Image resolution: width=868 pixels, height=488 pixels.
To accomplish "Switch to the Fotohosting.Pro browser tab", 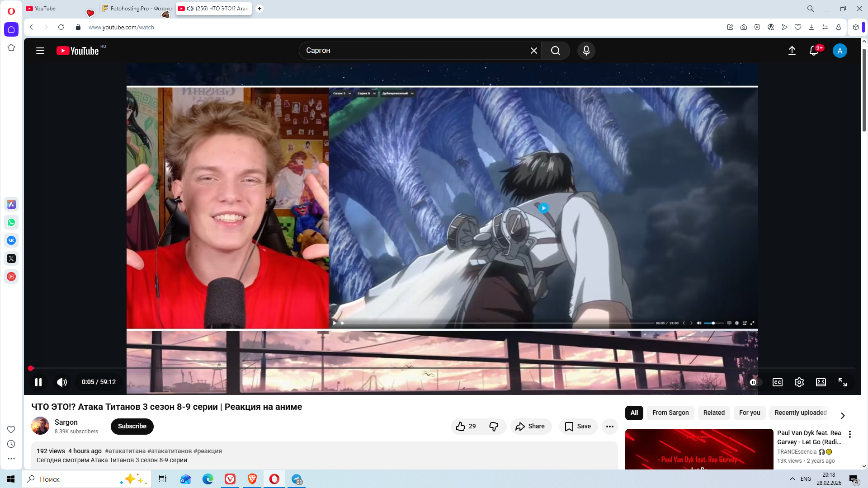I will tap(136, 9).
